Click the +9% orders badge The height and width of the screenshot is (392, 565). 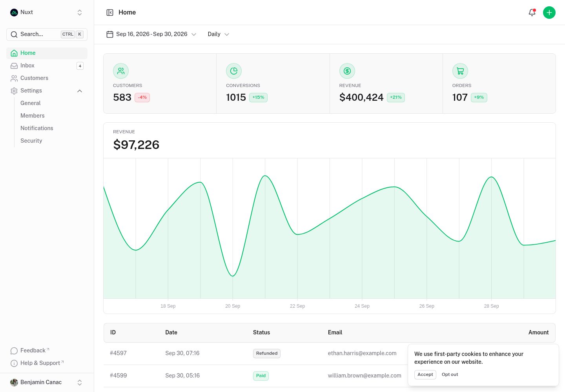coord(479,98)
